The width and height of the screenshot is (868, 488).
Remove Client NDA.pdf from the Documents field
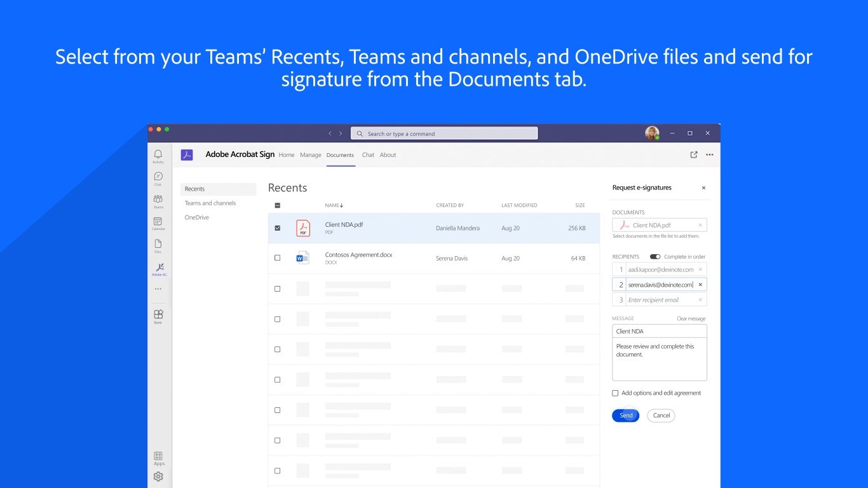tap(700, 225)
